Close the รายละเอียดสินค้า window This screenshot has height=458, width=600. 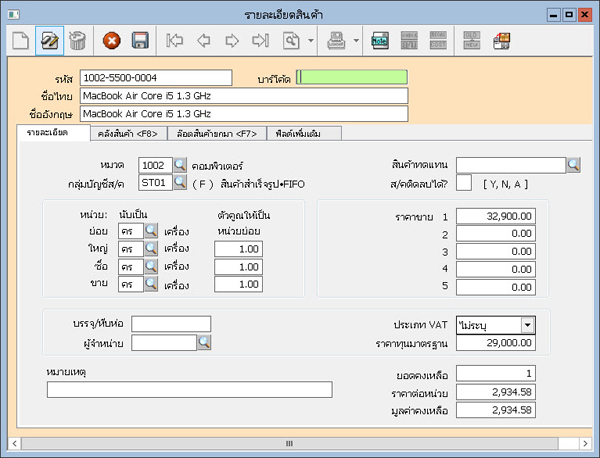point(585,15)
